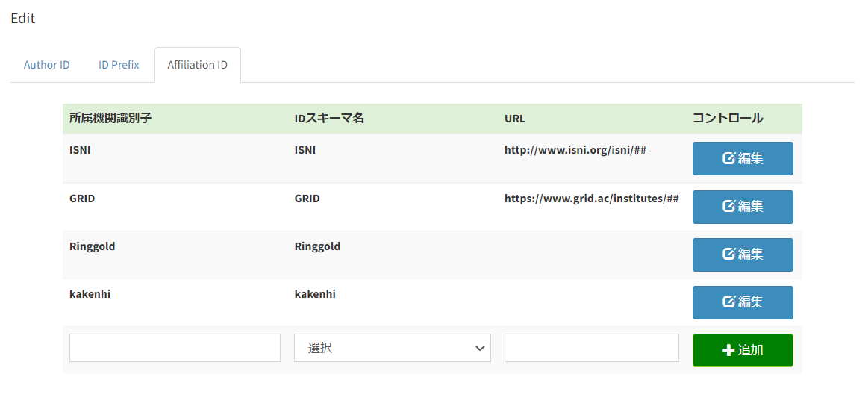Hit the 編集 pencil icon for kakenhi

point(729,302)
